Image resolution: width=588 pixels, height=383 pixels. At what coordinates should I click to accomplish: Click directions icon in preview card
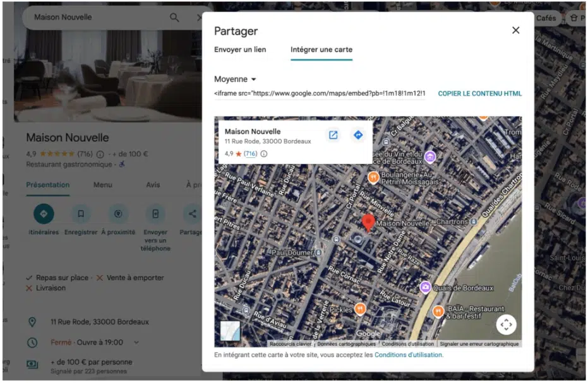point(358,135)
